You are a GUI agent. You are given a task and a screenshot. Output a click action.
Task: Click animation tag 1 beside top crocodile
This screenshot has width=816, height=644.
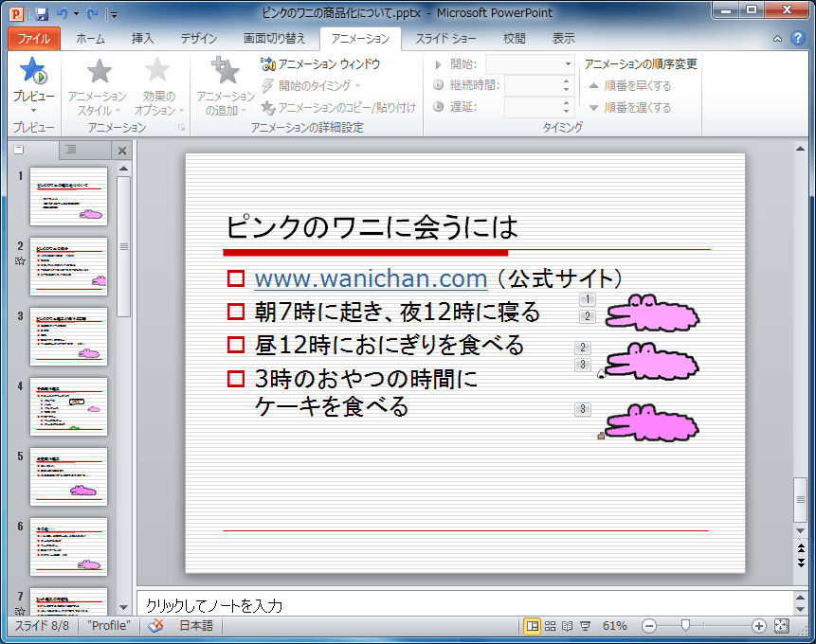587,299
